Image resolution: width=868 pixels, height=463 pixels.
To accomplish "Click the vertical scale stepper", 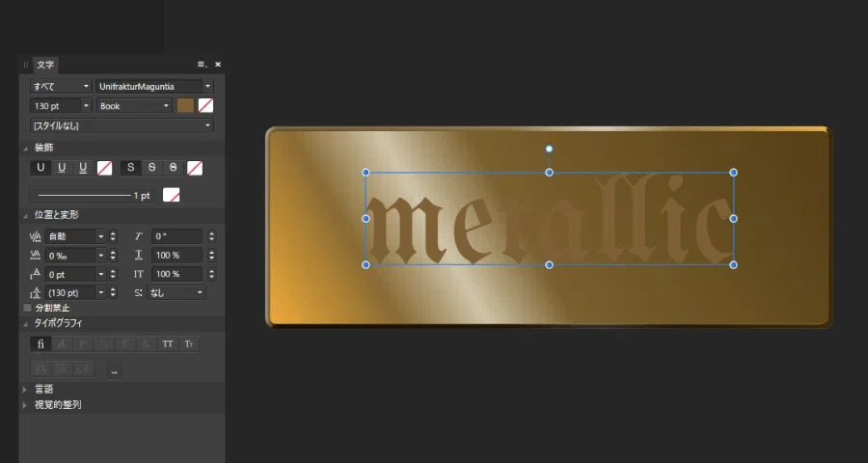I will [211, 274].
